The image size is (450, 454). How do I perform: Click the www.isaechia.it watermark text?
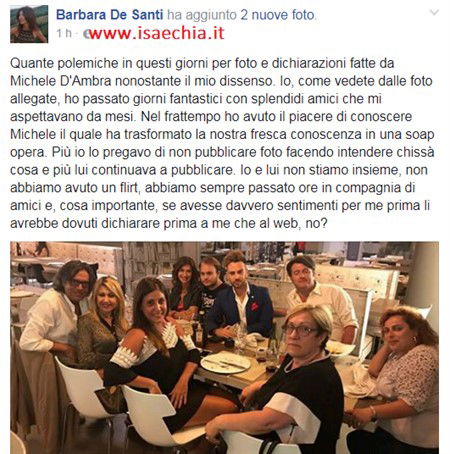[157, 33]
